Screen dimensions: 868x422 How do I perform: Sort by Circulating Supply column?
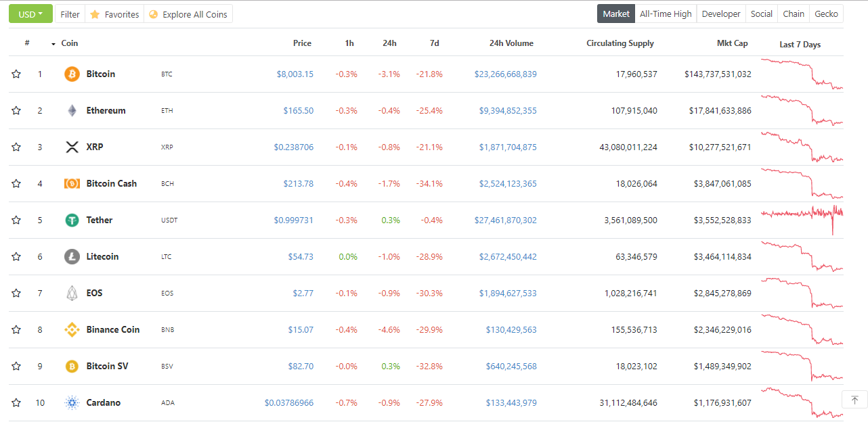tap(620, 43)
